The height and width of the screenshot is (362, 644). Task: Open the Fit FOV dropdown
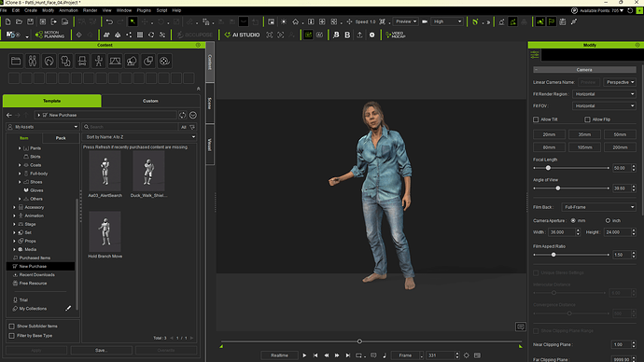point(604,105)
